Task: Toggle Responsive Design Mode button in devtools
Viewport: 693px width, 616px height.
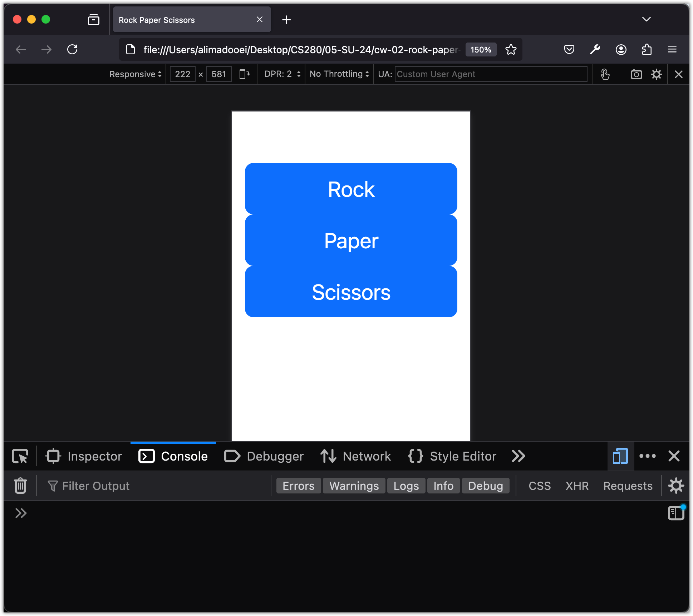Action: pos(620,456)
